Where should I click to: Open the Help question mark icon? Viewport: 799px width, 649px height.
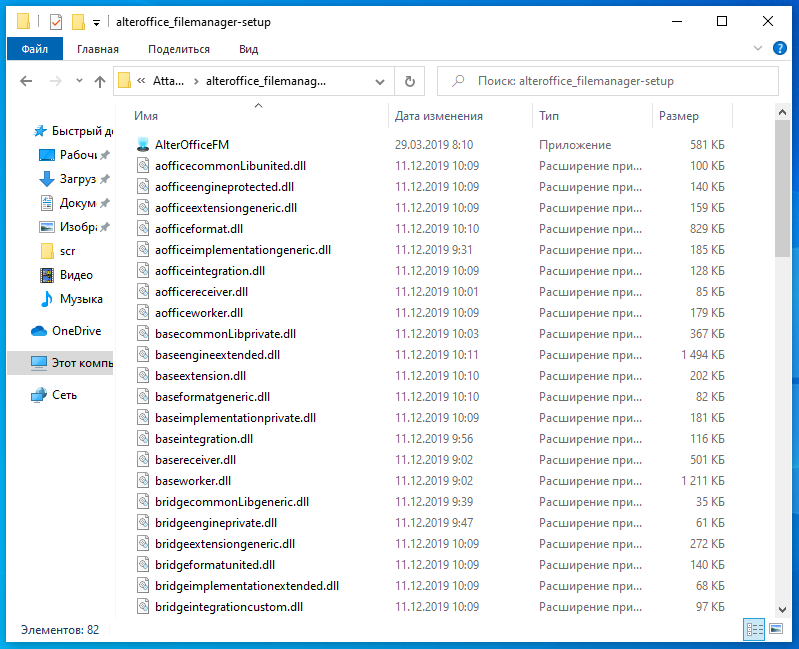779,48
